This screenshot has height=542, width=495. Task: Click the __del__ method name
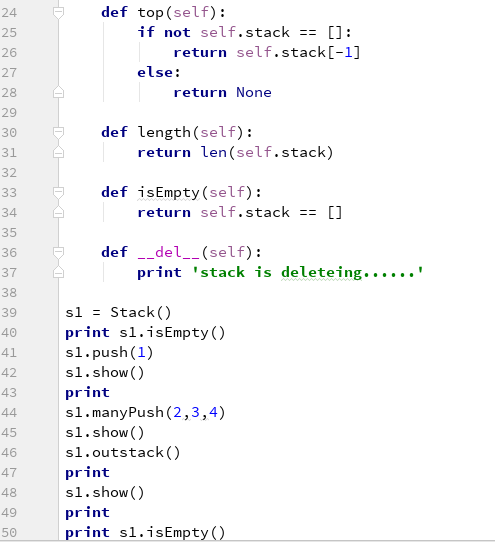coord(169,253)
